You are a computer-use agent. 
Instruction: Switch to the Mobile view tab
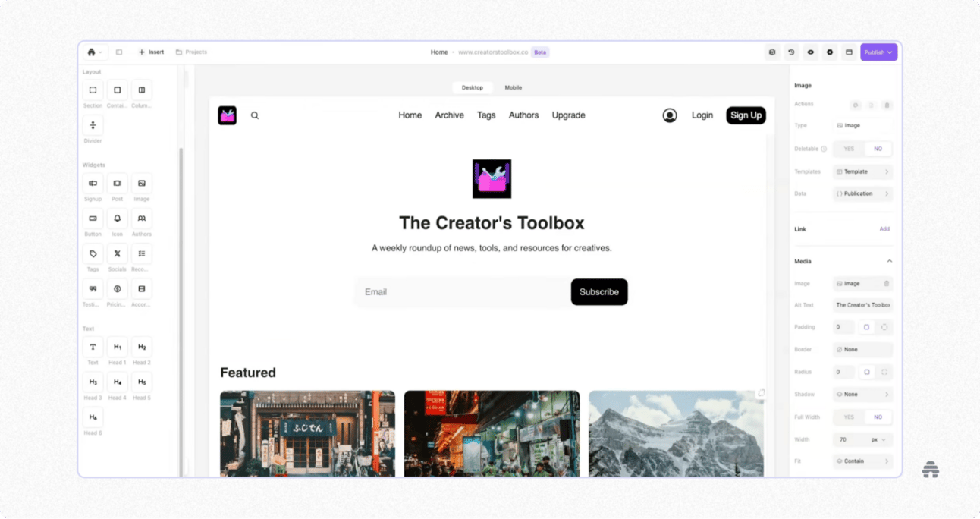tap(514, 87)
